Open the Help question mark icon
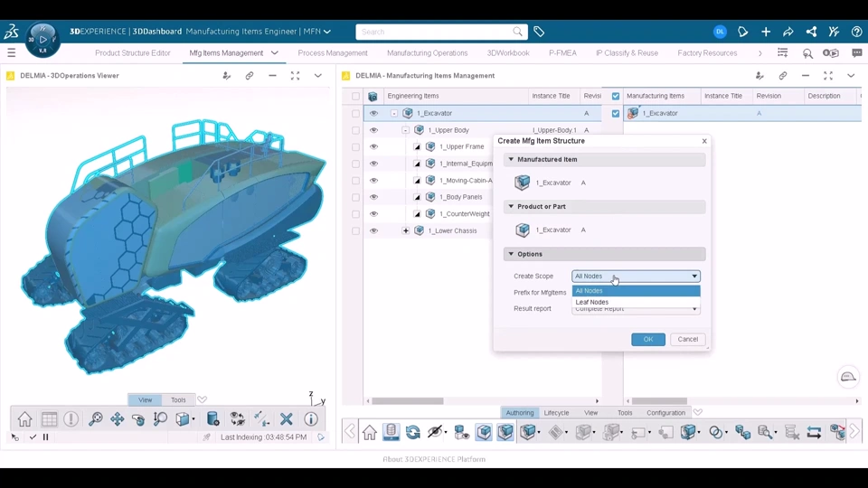The height and width of the screenshot is (488, 868). (856, 32)
